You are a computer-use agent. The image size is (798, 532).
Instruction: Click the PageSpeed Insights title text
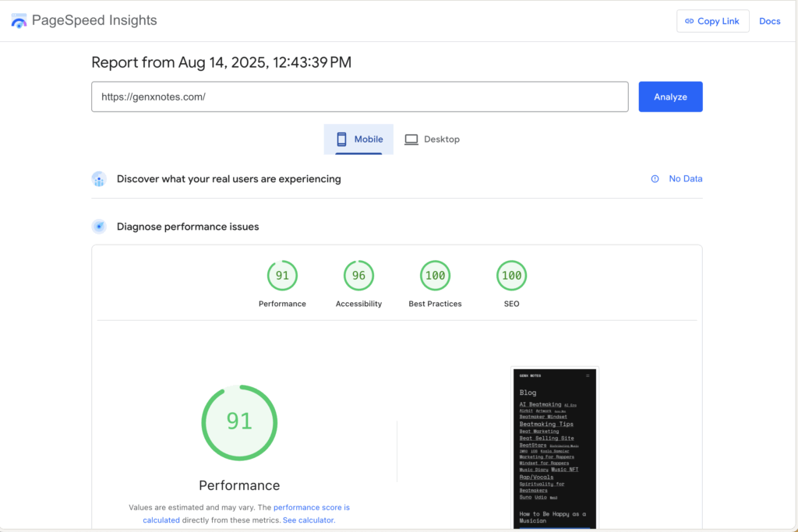[x=94, y=20]
